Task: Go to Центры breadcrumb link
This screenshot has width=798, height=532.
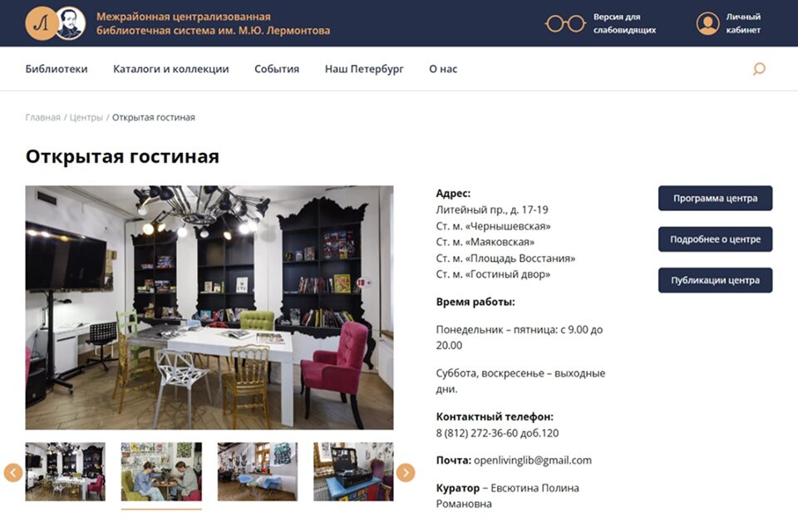Action: tap(86, 117)
